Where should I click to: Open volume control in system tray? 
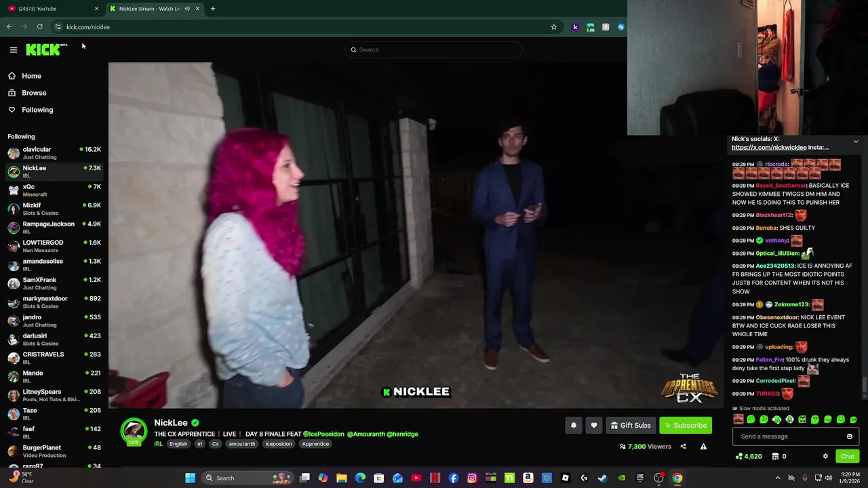829,478
